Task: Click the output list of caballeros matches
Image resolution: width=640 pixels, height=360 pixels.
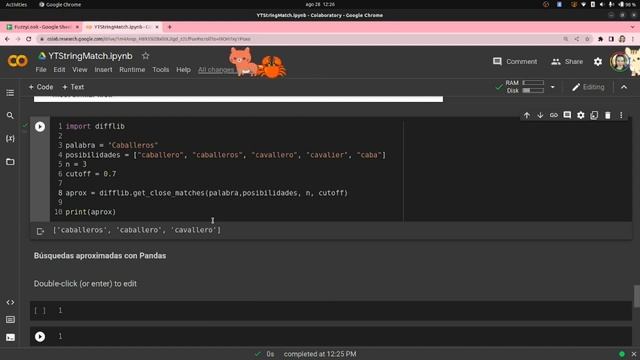Action: click(x=137, y=230)
